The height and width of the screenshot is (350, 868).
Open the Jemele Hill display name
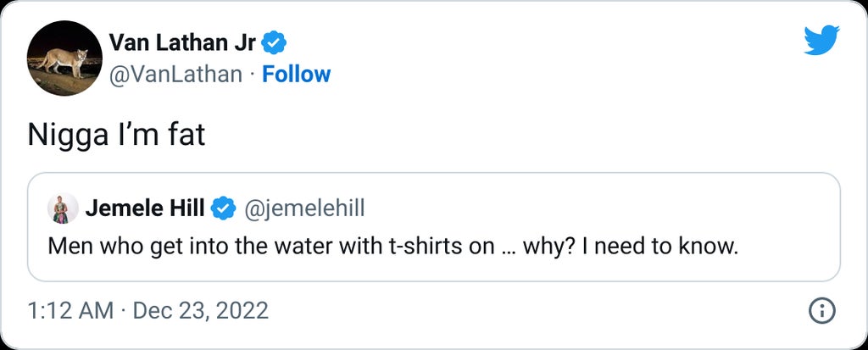click(145, 207)
